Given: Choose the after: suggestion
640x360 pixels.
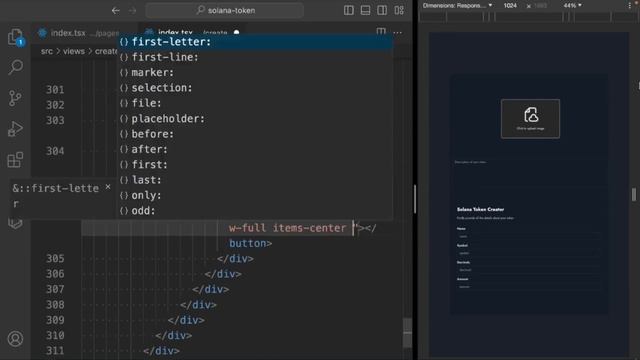Looking at the screenshot, I should coord(255,149).
